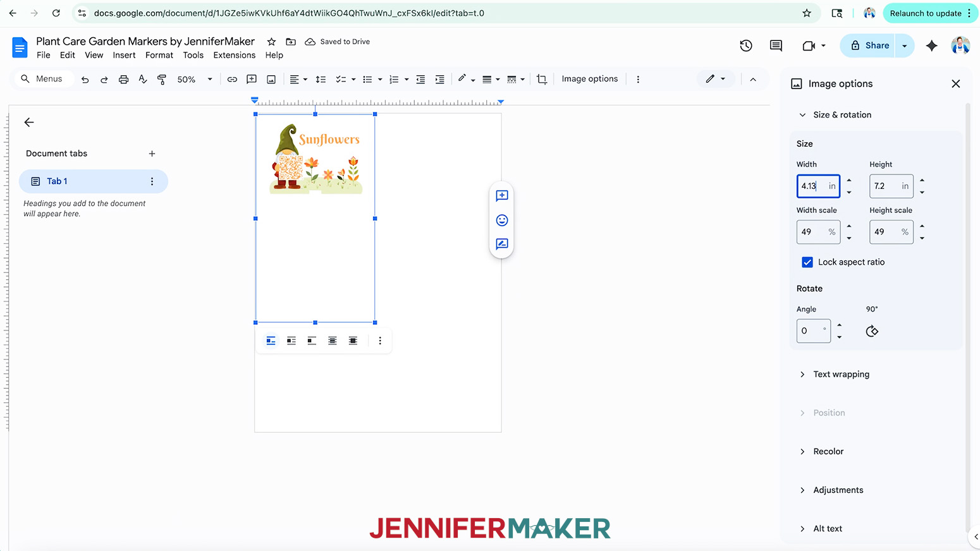Decrease indent in toolbar

[x=420, y=80]
